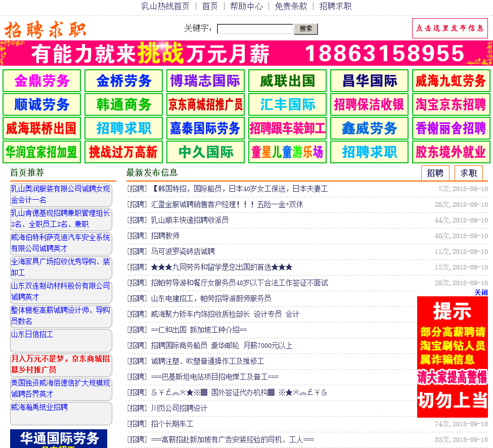The height and width of the screenshot is (448, 493).
Task: Open the 金鼎劳务 ad tile
Action: 42,81
